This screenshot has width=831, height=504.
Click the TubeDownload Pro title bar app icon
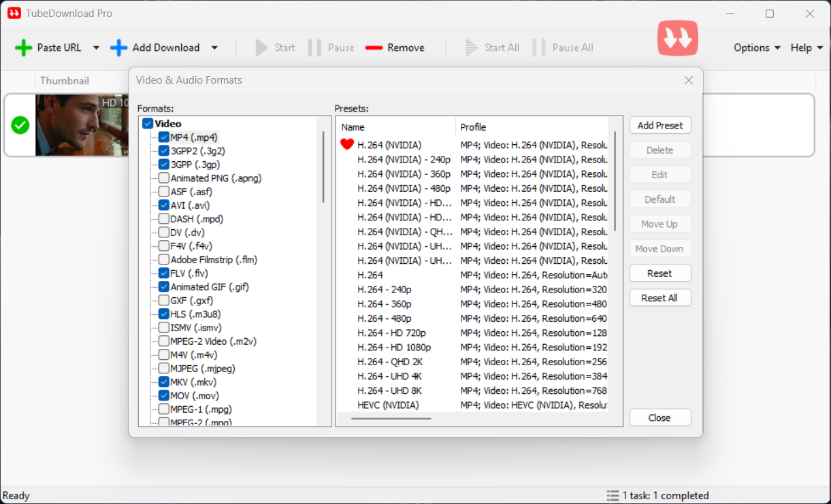pos(14,13)
